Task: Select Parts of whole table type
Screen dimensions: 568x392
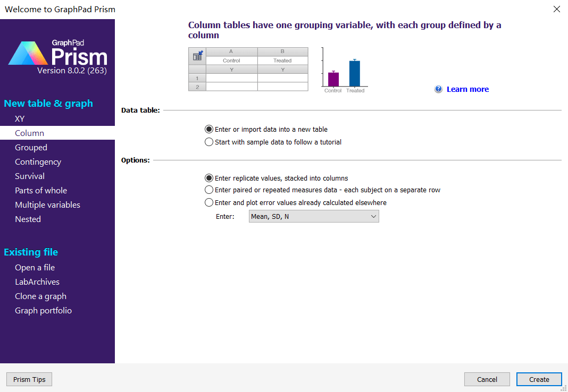Action: click(41, 191)
